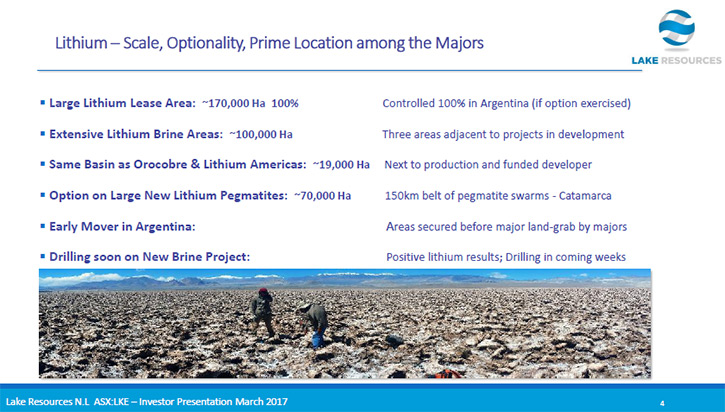Click 'Three areas adjacent to projects in development'
725x412 pixels.
tap(503, 135)
